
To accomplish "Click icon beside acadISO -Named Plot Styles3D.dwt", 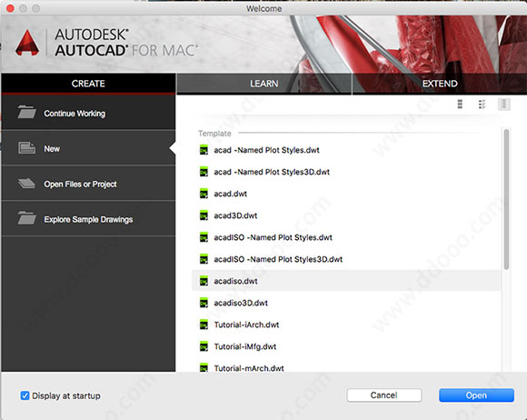I will (x=204, y=259).
